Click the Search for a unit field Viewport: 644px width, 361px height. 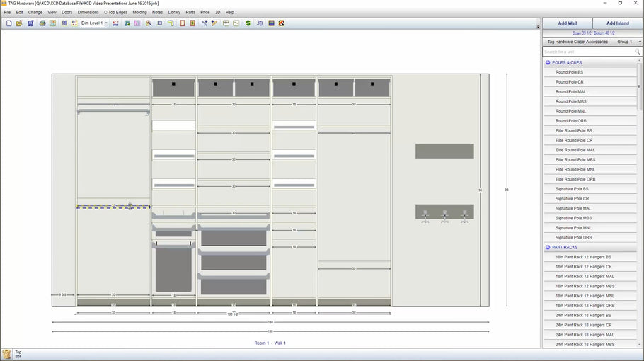pos(587,52)
